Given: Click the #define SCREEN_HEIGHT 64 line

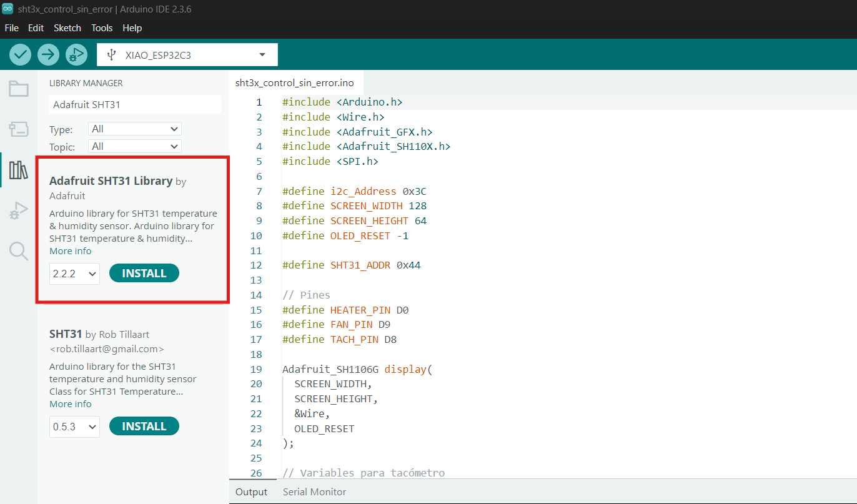Looking at the screenshot, I should pyautogui.click(x=354, y=220).
